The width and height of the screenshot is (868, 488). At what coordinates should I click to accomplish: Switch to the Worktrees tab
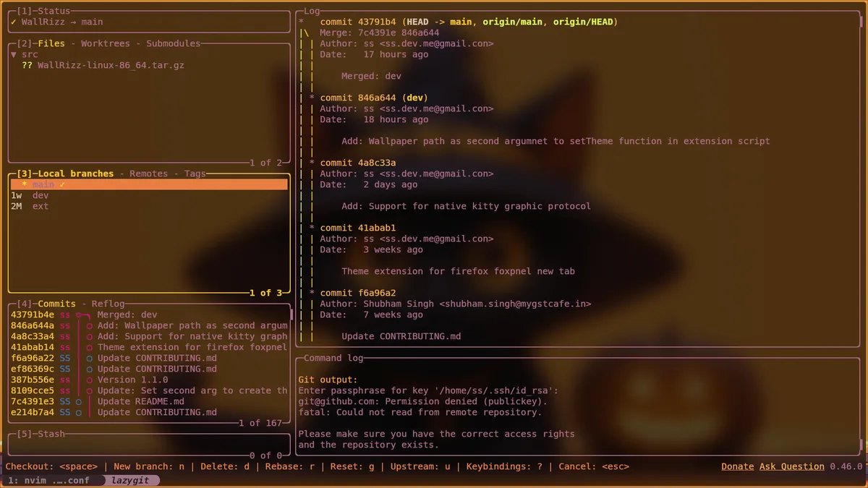pos(108,43)
